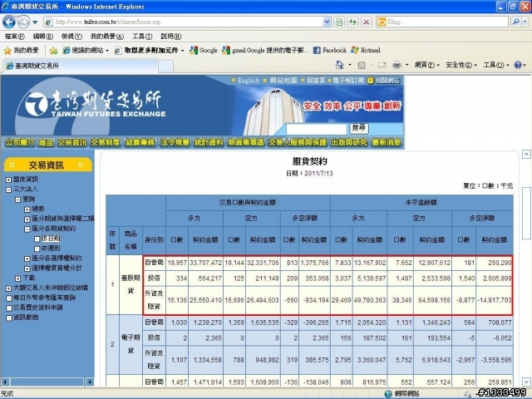Click the RSS feeds icon
This screenshot has height=399, width=532.
362,65
